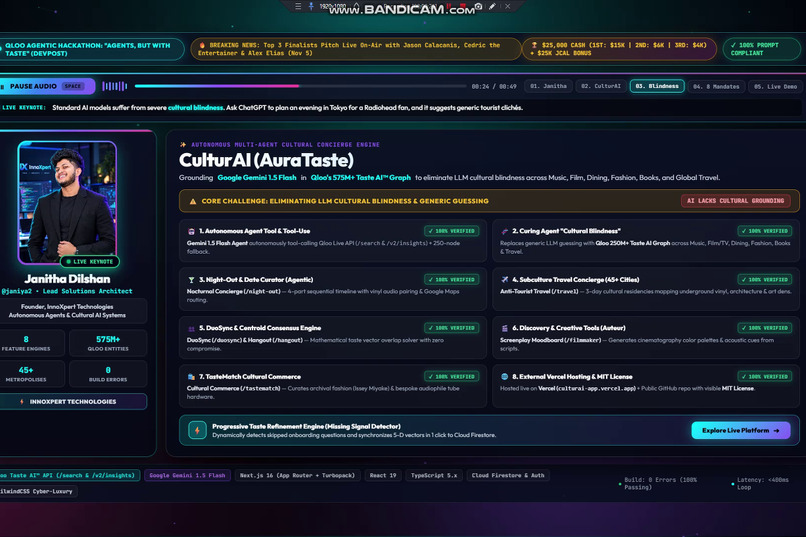Click Janitha Dilshan's profile photo
The width and height of the screenshot is (806, 537).
(67, 202)
